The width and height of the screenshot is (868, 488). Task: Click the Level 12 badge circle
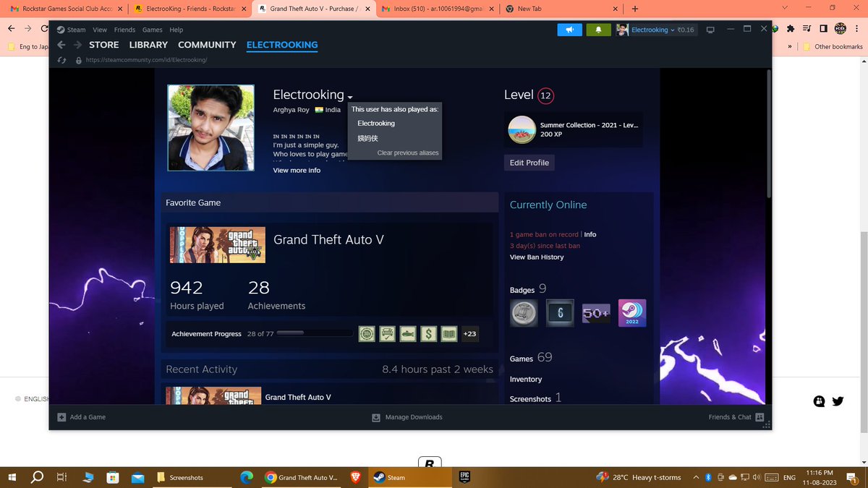[546, 95]
